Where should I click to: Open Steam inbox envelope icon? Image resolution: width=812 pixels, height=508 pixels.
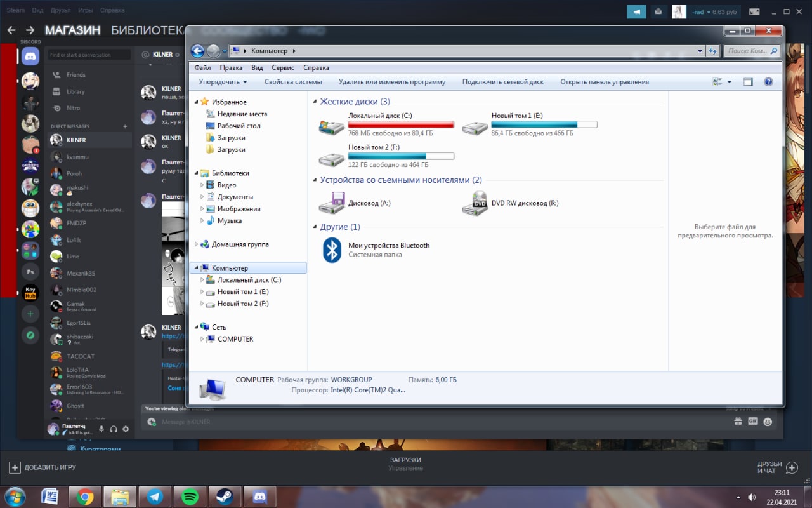[x=658, y=11]
